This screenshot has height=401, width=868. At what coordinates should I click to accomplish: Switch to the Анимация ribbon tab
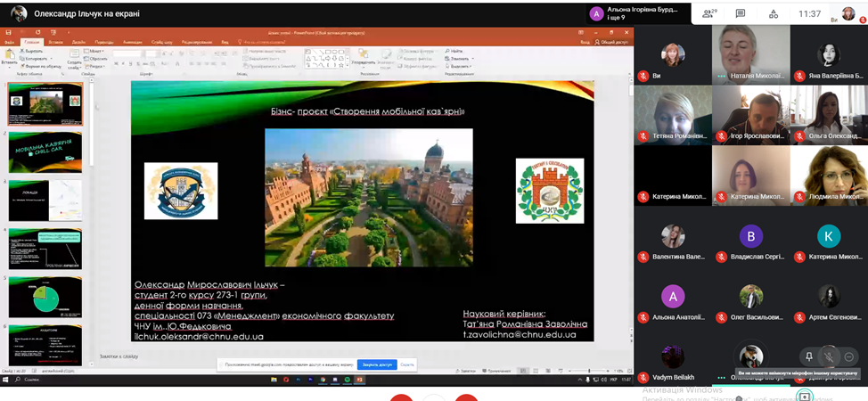pyautogui.click(x=133, y=42)
